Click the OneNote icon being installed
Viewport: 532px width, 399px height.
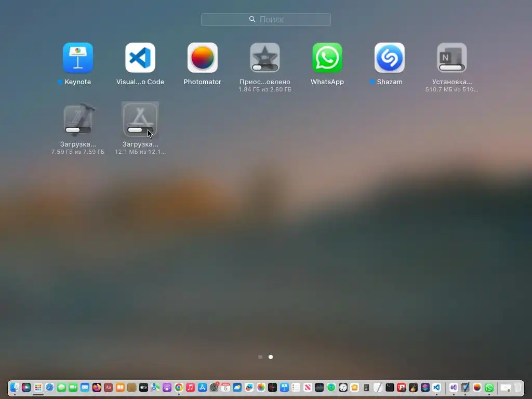point(452,58)
